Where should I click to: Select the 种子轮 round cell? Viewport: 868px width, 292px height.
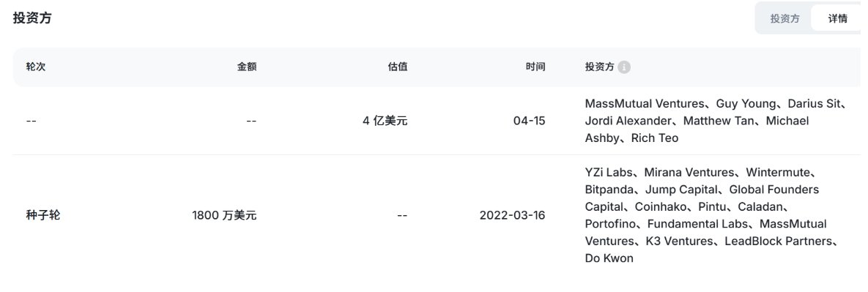42,215
